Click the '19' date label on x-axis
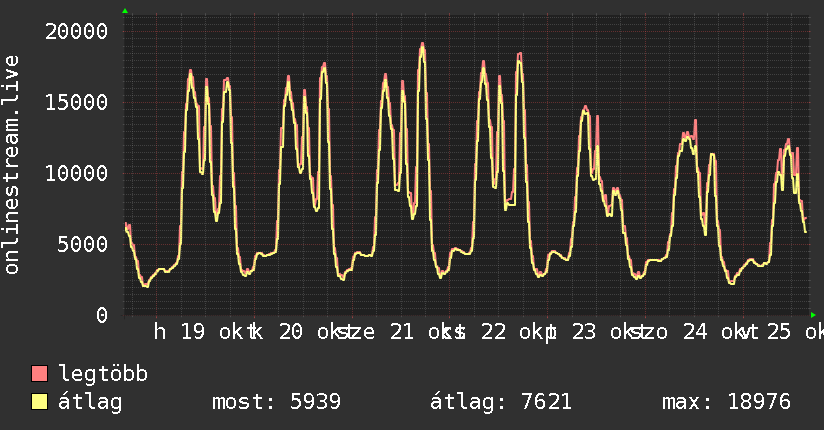This screenshot has height=430, width=824. 193,332
